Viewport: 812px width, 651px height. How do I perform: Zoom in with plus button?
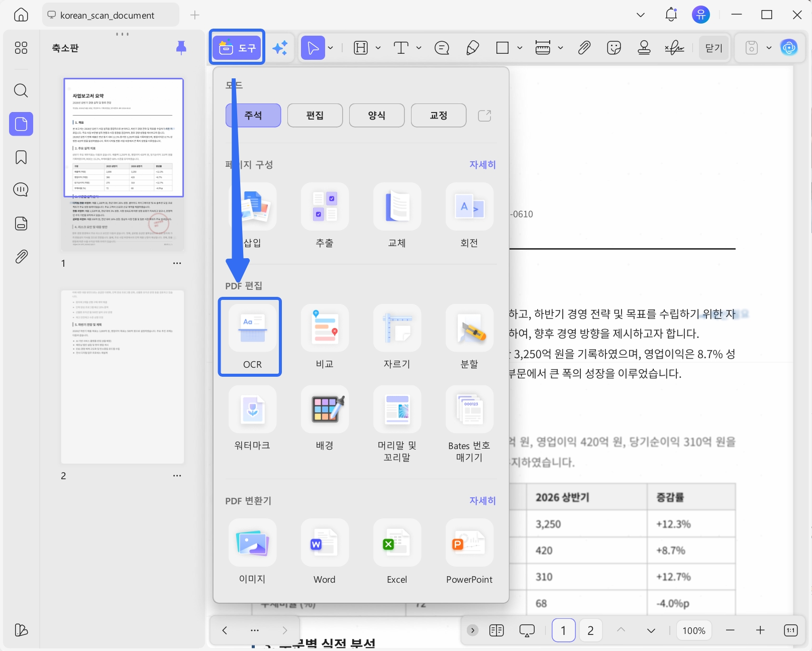click(x=760, y=630)
